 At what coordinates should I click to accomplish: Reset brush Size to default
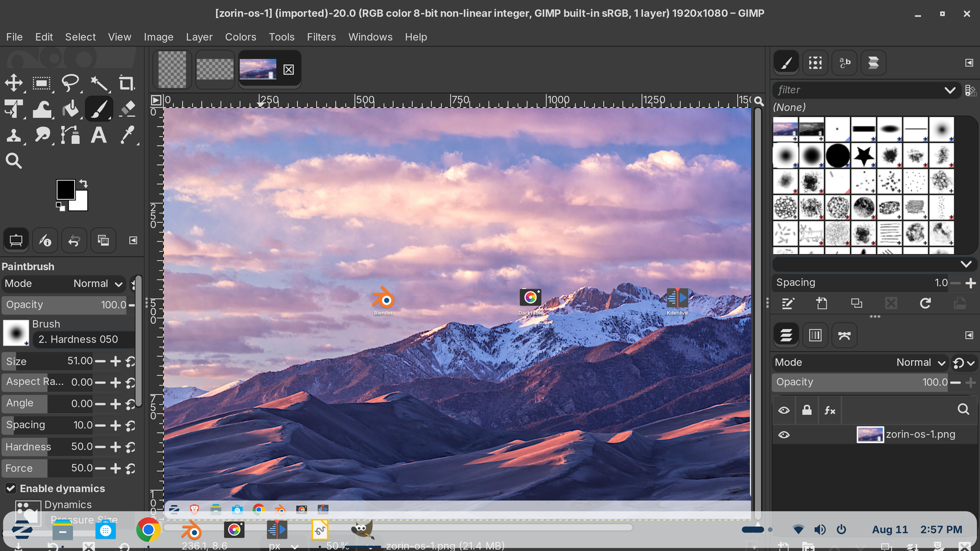[131, 361]
